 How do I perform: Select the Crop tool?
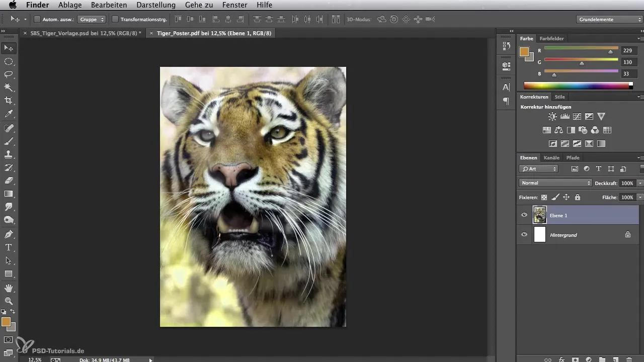point(9,101)
